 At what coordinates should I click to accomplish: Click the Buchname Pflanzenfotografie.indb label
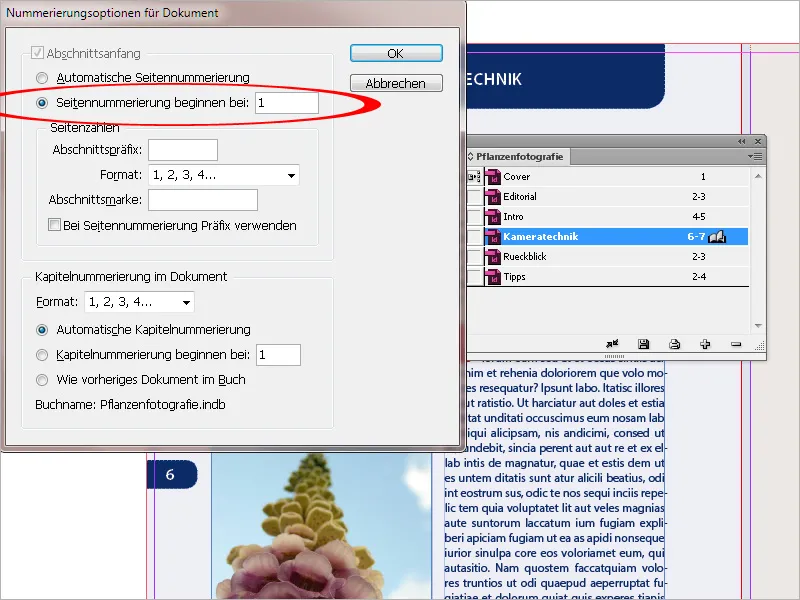[130, 405]
